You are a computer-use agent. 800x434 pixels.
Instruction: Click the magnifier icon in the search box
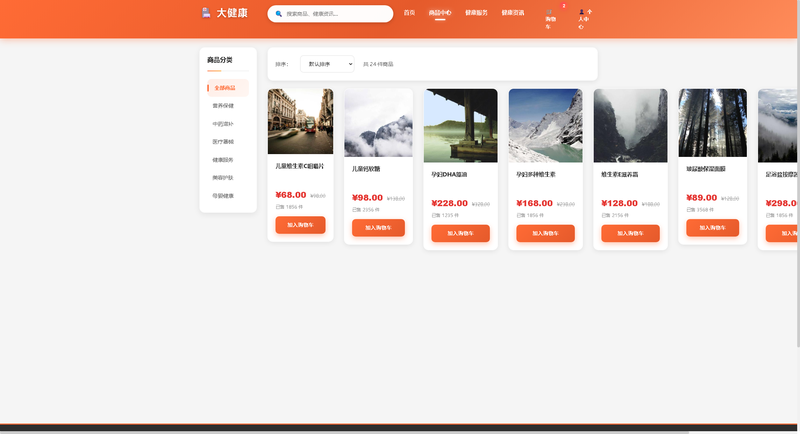click(279, 14)
